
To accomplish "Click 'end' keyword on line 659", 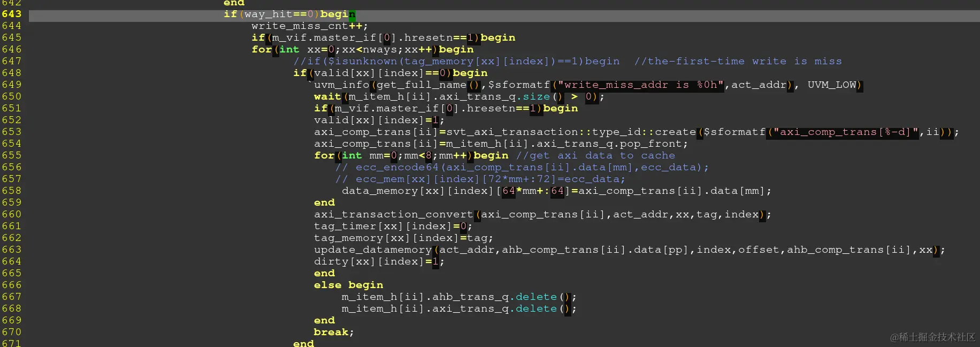I will (325, 202).
